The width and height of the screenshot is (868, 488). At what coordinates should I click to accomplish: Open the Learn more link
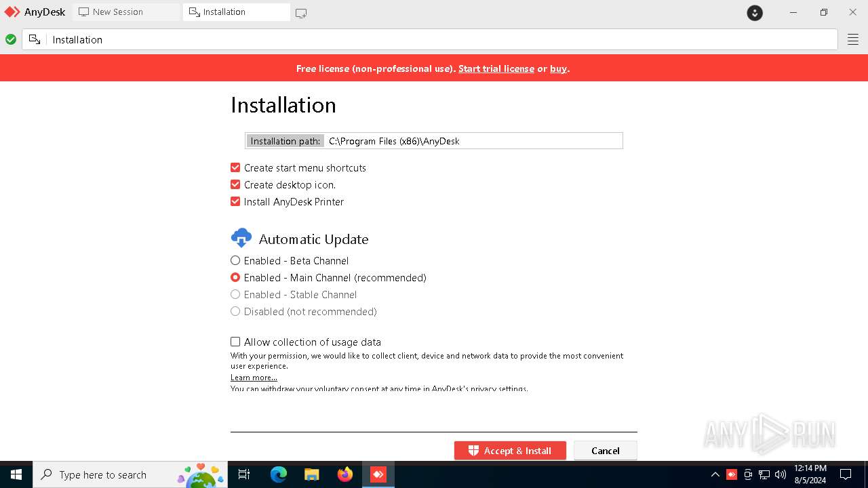tap(254, 378)
